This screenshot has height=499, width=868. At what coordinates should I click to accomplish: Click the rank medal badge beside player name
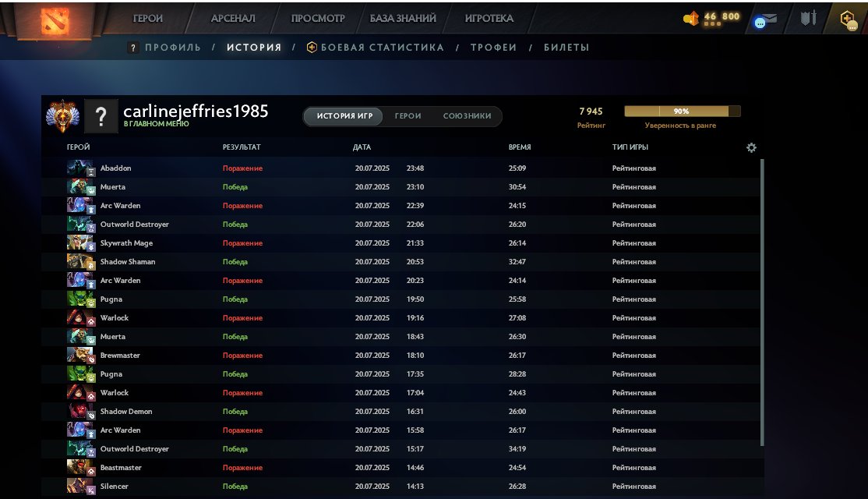(62, 115)
